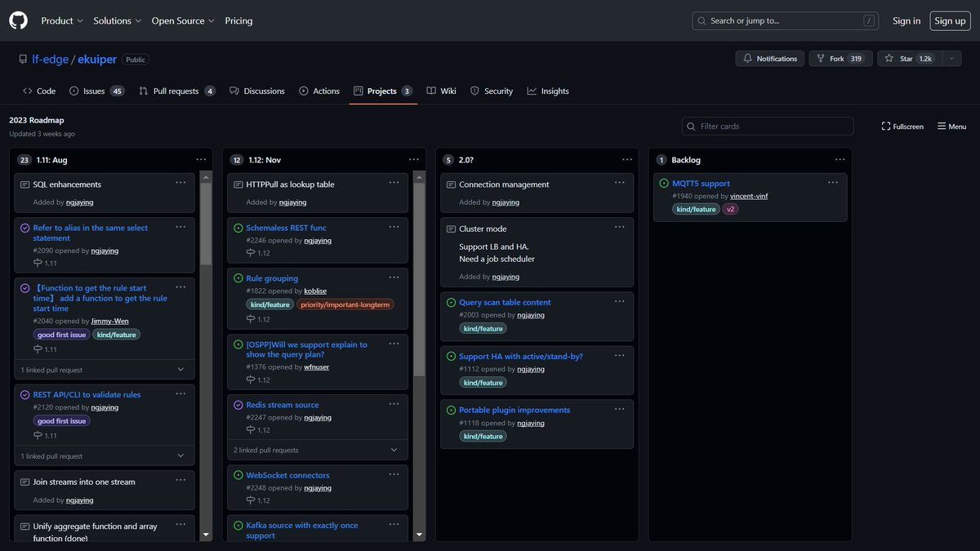Click the good first issue label on REST API/CLI card

click(x=61, y=421)
